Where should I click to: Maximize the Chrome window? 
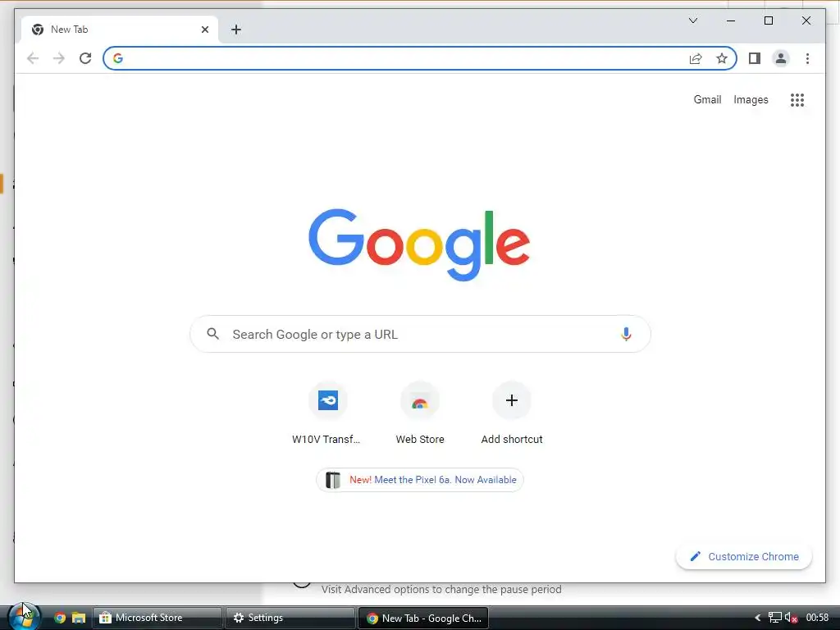pos(768,21)
